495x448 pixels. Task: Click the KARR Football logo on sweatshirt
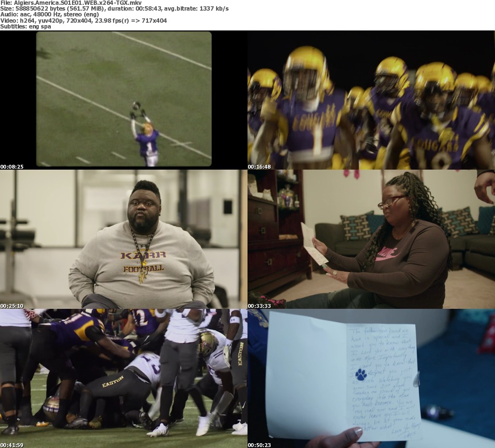pos(143,261)
